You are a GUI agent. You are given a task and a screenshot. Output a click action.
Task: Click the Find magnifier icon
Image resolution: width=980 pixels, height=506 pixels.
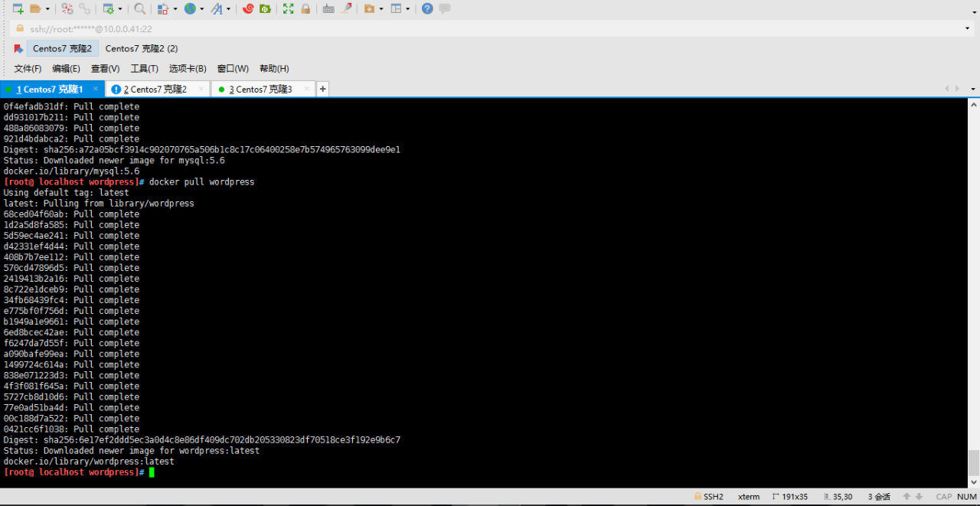[139, 8]
